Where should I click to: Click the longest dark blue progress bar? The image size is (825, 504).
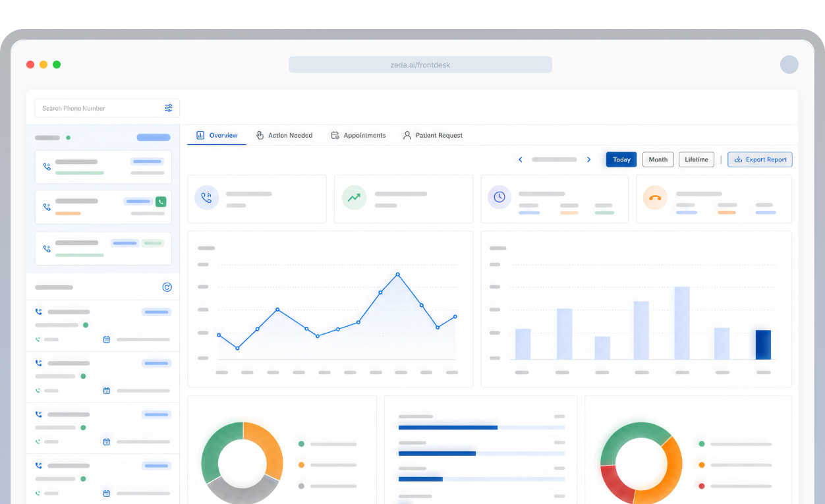click(448, 428)
